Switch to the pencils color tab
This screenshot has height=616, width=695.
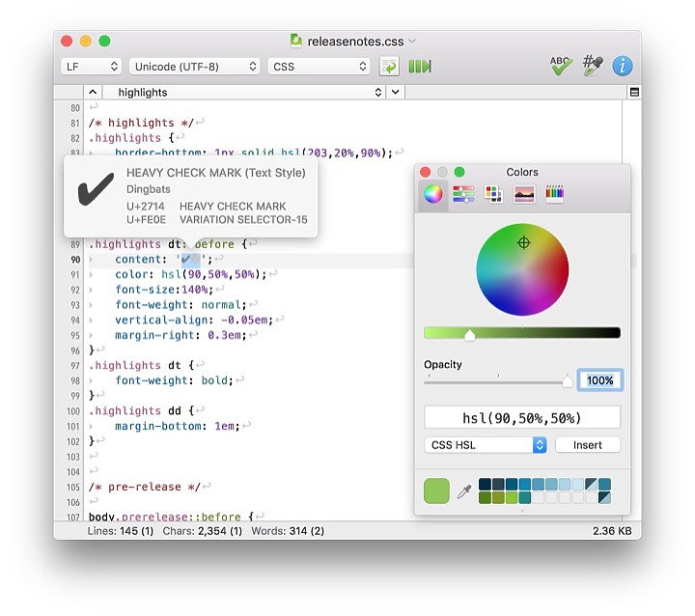click(554, 194)
